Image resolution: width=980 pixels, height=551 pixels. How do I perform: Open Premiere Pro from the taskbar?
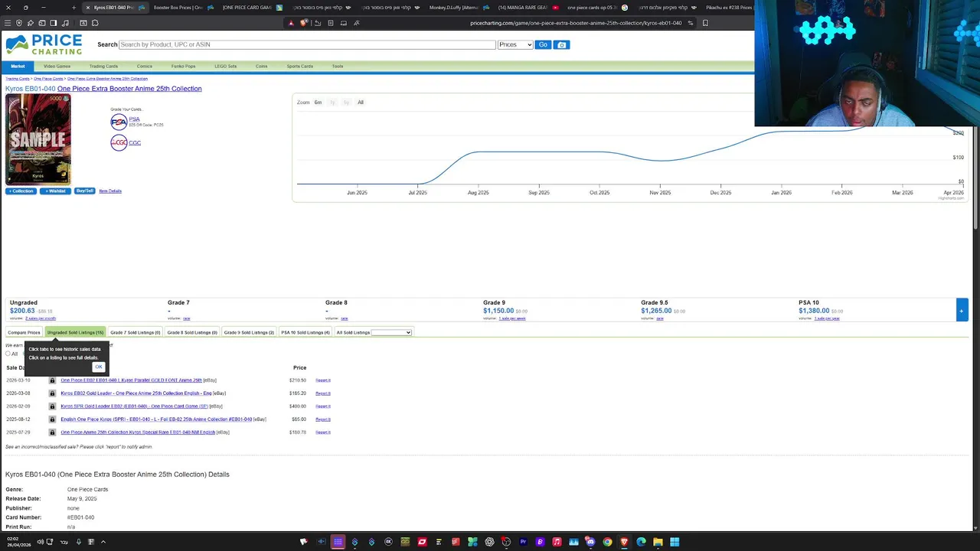point(523,542)
